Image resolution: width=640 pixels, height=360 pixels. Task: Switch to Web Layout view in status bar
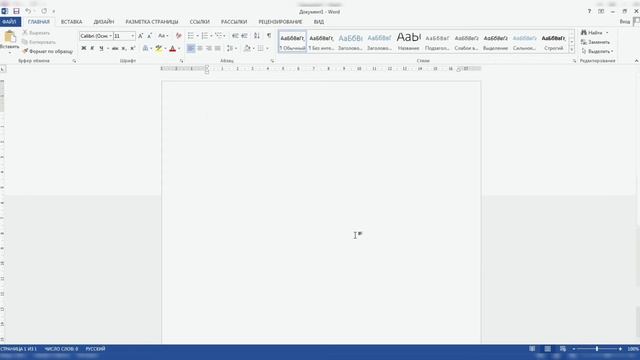click(563, 349)
